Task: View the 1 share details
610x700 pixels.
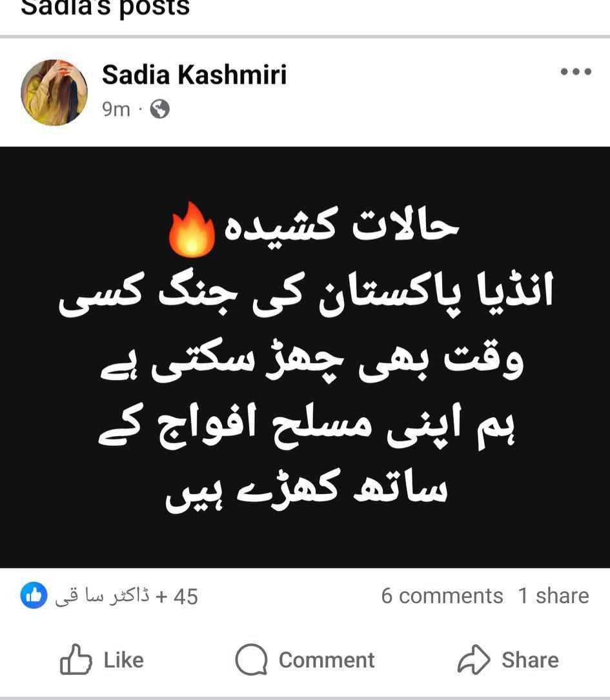Action: [x=553, y=596]
